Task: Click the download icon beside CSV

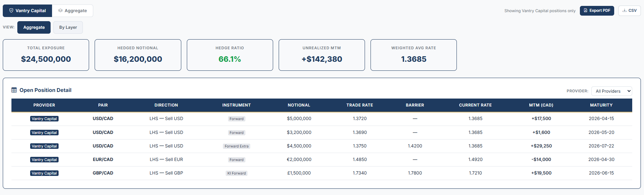Action: coord(624,11)
